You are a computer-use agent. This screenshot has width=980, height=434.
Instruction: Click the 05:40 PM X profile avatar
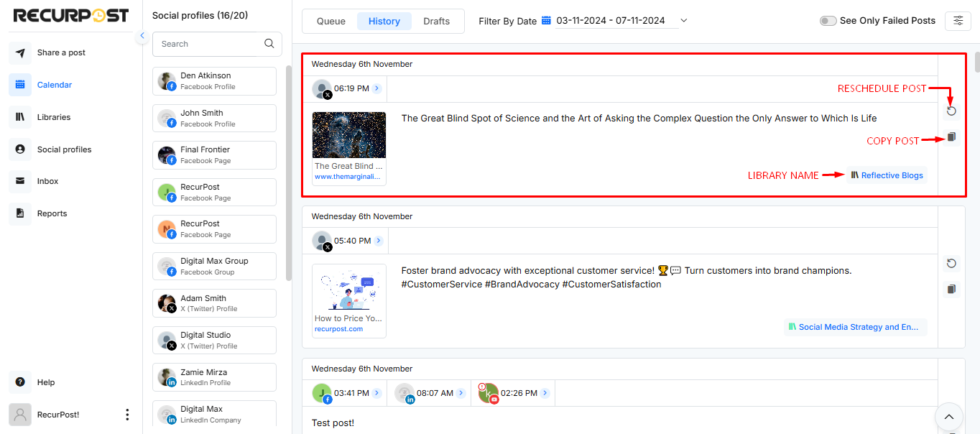tap(323, 242)
